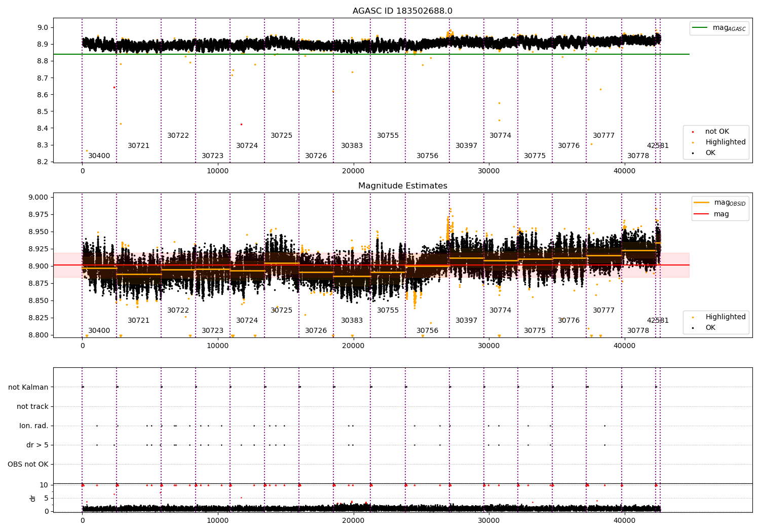Image resolution: width=760 pixels, height=532 pixels.
Task: Click obsid label 30726 in AGASC ID plot
Action: coord(316,156)
